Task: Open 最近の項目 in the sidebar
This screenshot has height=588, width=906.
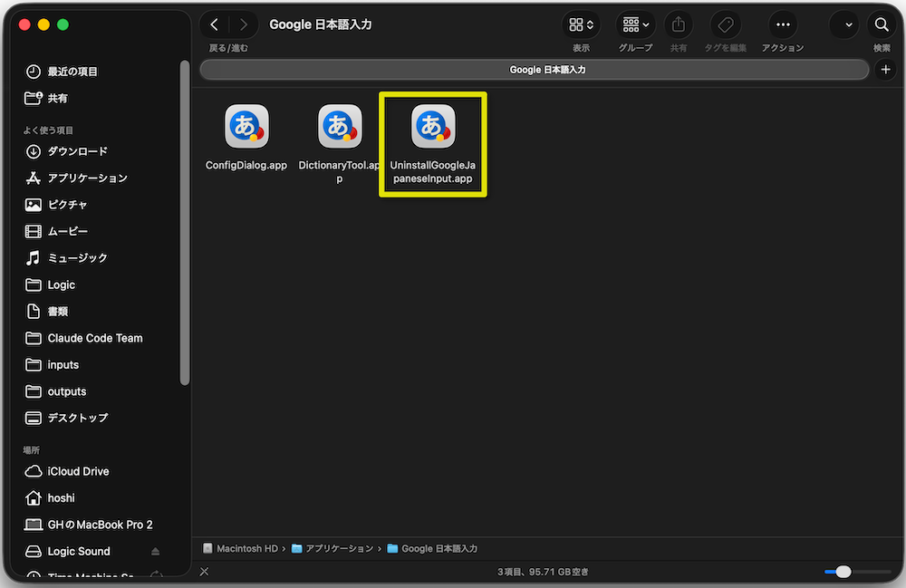Action: [72, 72]
